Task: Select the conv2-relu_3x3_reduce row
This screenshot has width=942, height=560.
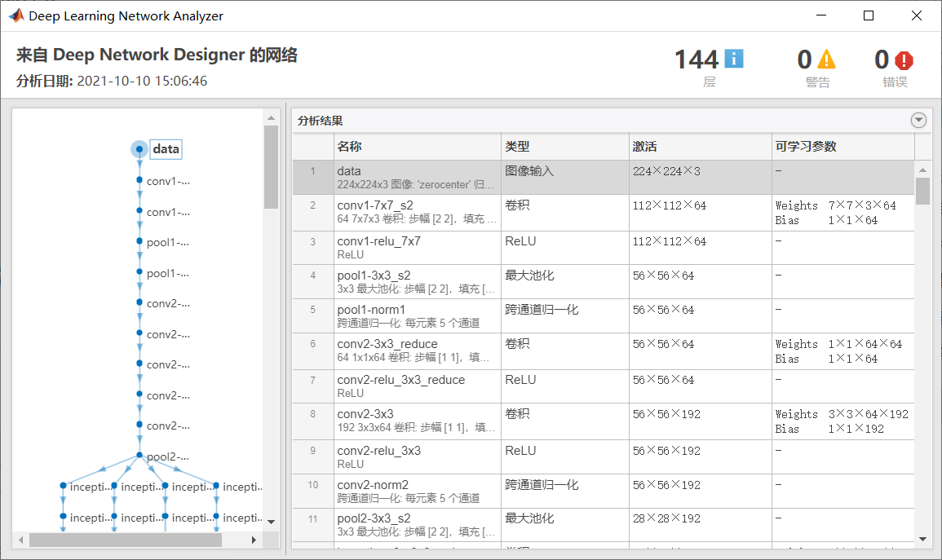Action: (604, 386)
